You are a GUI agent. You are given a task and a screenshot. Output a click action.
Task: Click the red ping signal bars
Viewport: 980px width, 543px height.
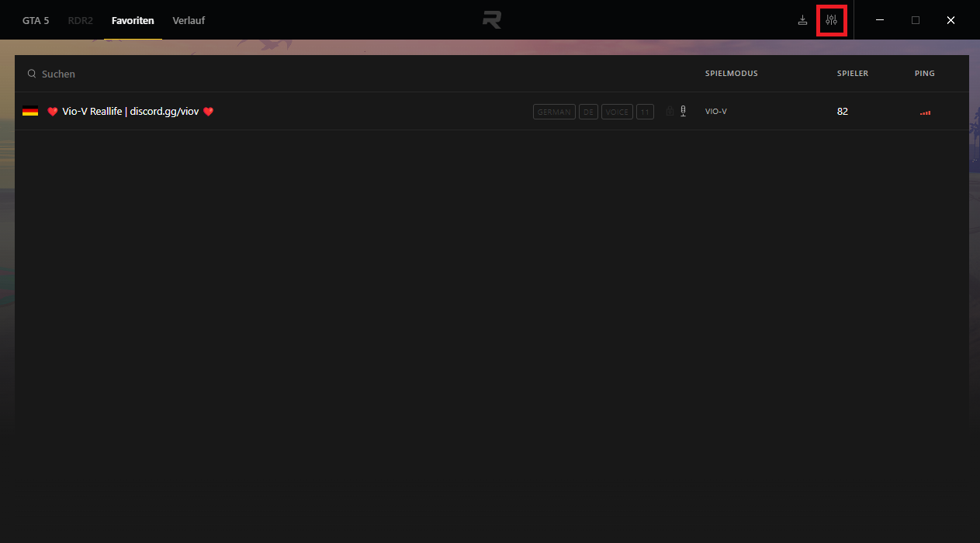pyautogui.click(x=925, y=112)
